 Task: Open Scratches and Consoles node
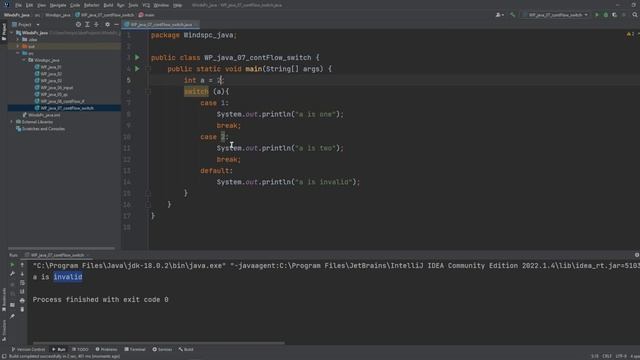[40, 129]
